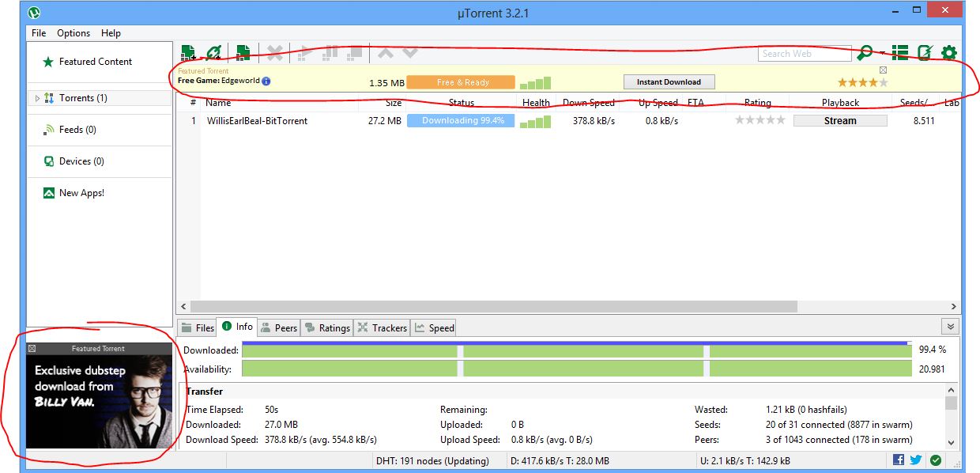980x473 pixels.
Task: Open the File menu
Action: (x=39, y=33)
